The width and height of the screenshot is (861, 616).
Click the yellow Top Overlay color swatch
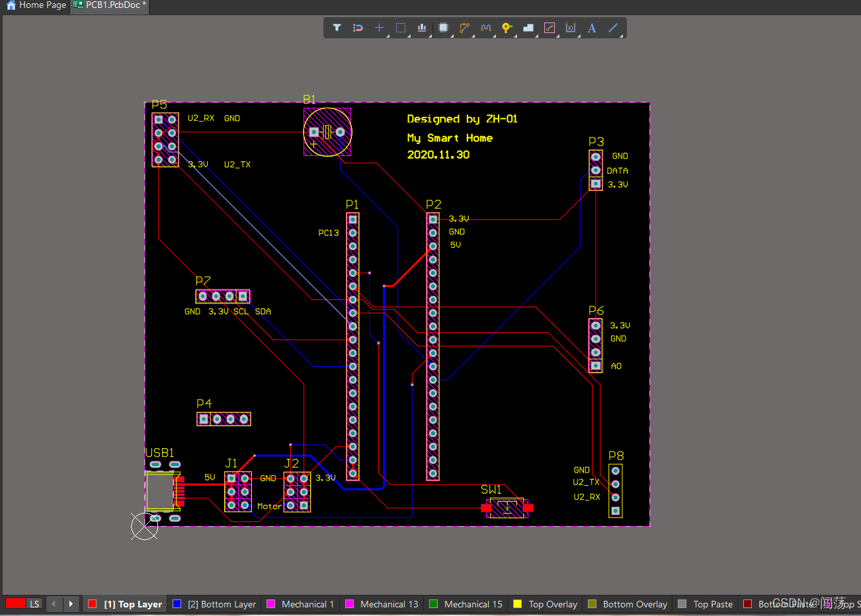pyautogui.click(x=517, y=604)
